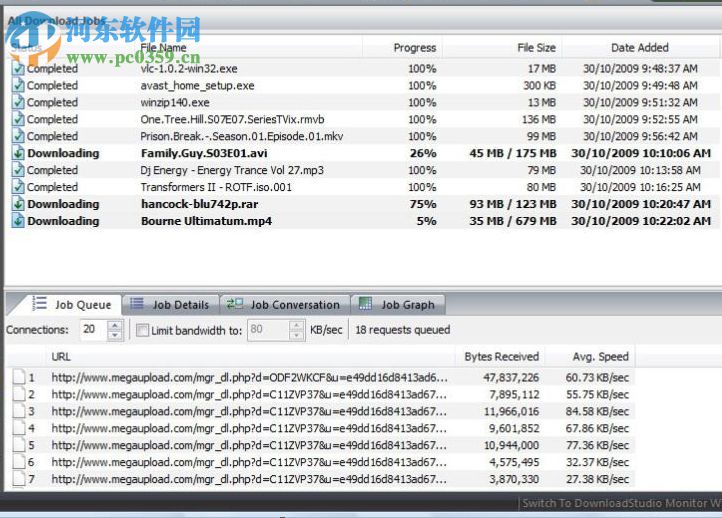The height and width of the screenshot is (518, 722).
Task: Sort jobs by Date Added column
Action: pos(640,47)
